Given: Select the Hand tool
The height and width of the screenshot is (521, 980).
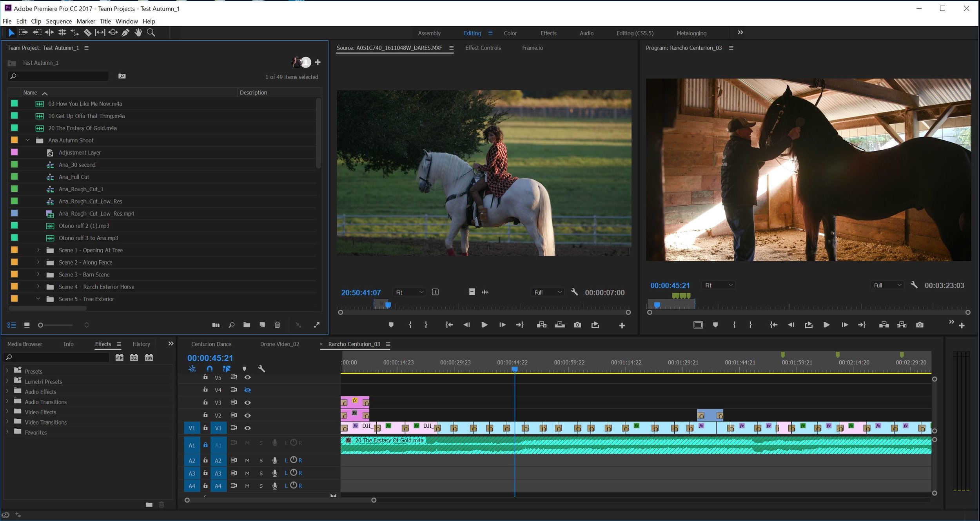Looking at the screenshot, I should click(138, 33).
